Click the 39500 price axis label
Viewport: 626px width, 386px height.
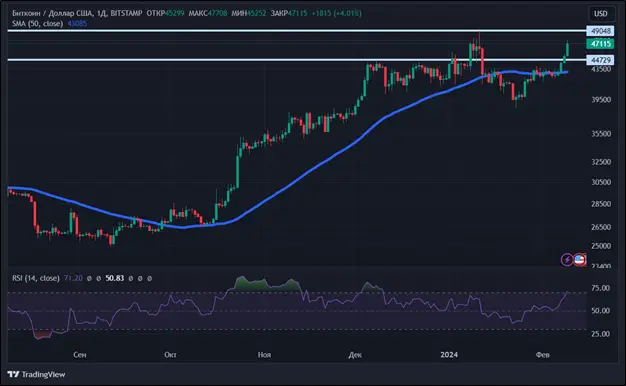pos(601,99)
